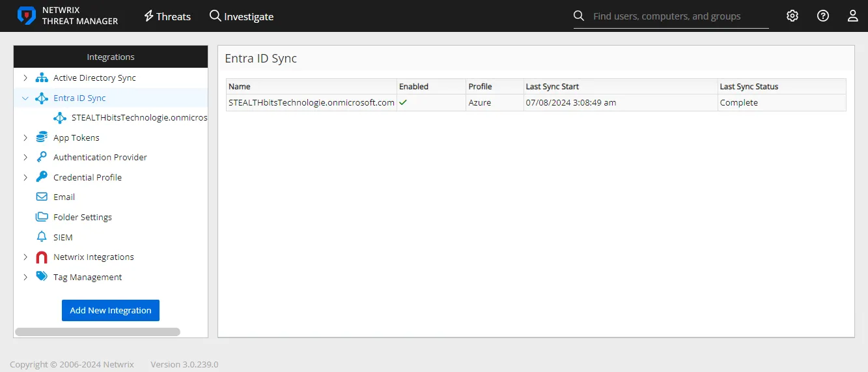868x372 pixels.
Task: Click the App Tokens coin stack icon
Action: [42, 137]
